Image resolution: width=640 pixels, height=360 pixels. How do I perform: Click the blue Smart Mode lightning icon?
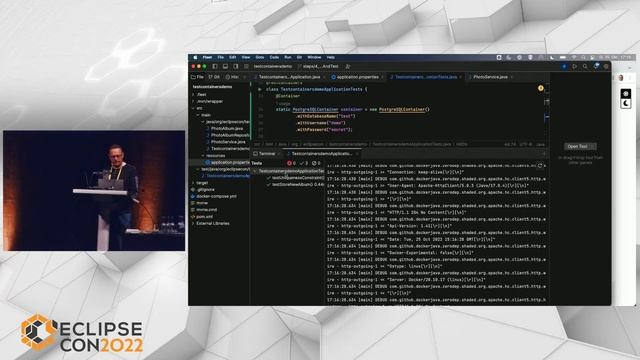point(564,67)
